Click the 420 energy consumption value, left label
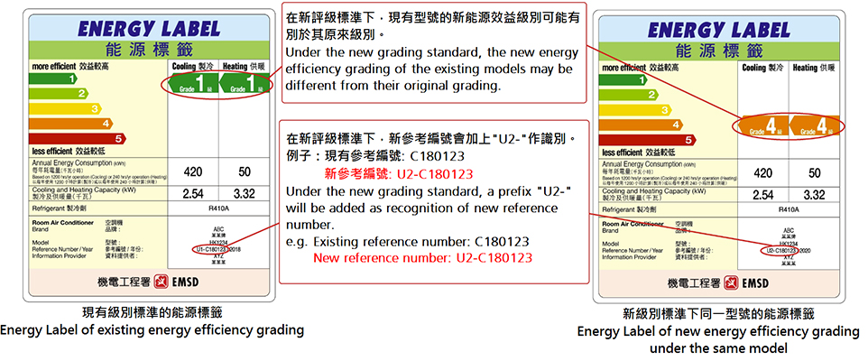Viewport: 868px width, 361px height. pos(192,171)
